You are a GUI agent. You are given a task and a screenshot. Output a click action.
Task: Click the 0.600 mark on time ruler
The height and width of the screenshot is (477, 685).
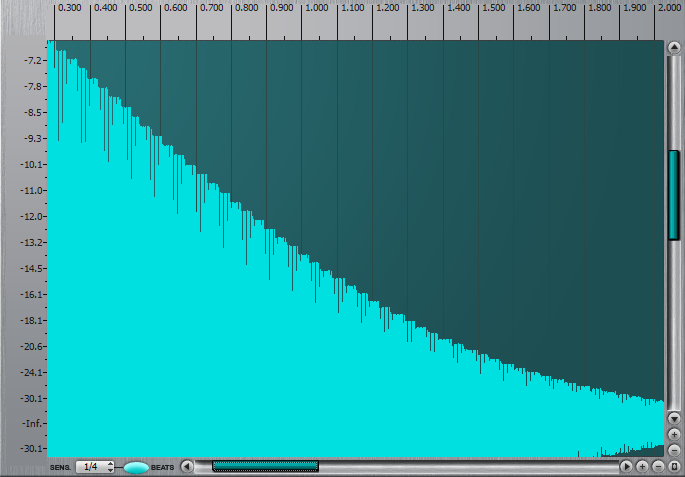tap(176, 8)
